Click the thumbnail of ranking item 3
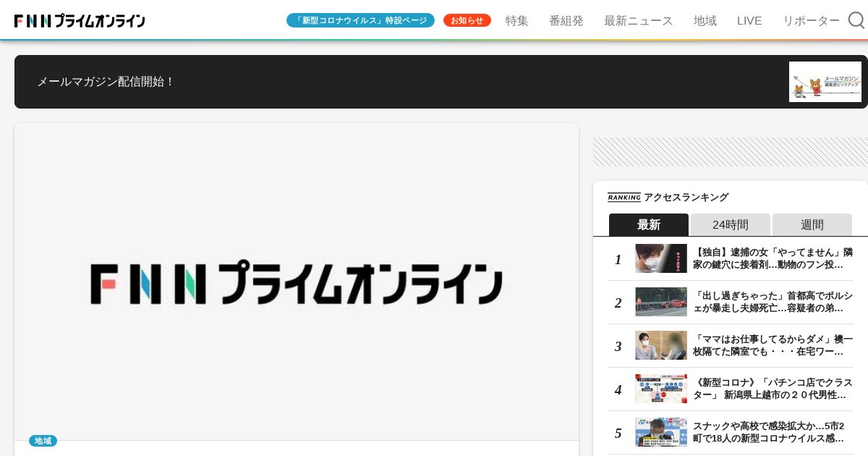Viewport: 868px width, 456px height. [x=661, y=345]
